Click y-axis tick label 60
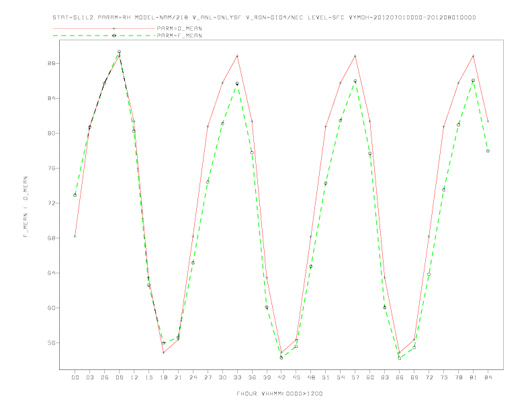 52,308
